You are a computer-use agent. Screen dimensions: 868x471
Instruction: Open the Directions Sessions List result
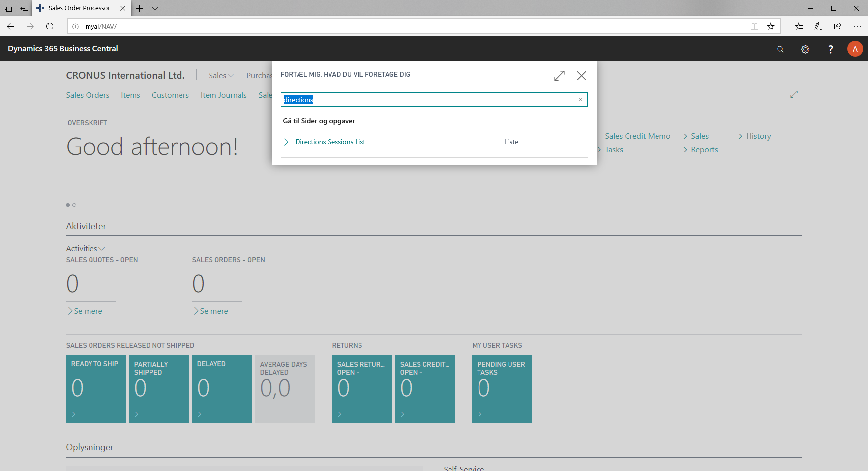[x=330, y=142]
